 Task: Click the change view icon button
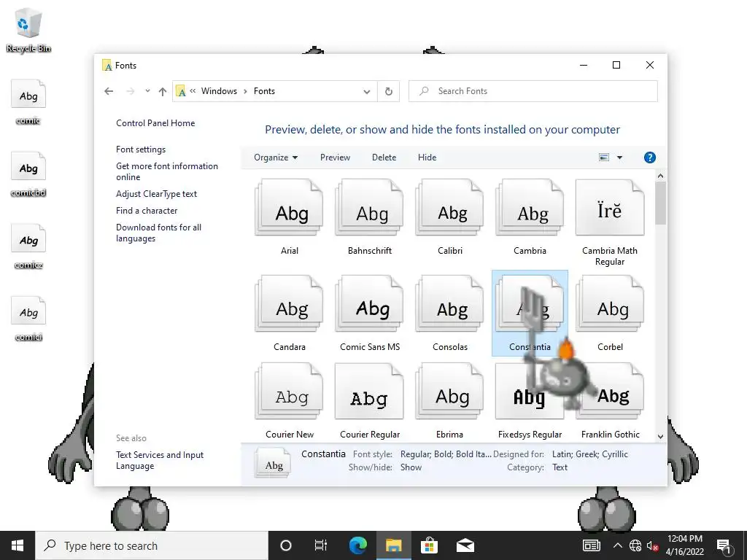click(x=603, y=157)
